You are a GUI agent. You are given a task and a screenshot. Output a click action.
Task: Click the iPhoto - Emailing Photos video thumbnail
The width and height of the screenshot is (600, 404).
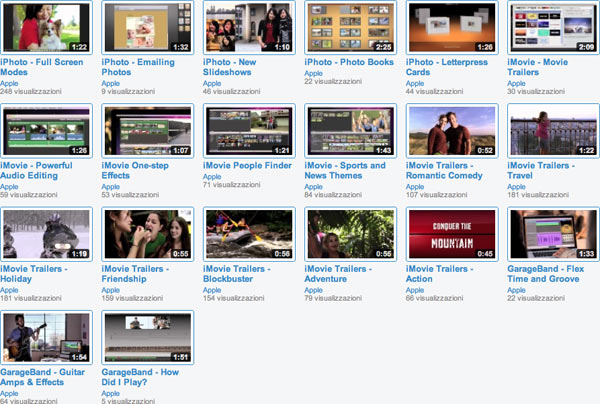click(148, 27)
